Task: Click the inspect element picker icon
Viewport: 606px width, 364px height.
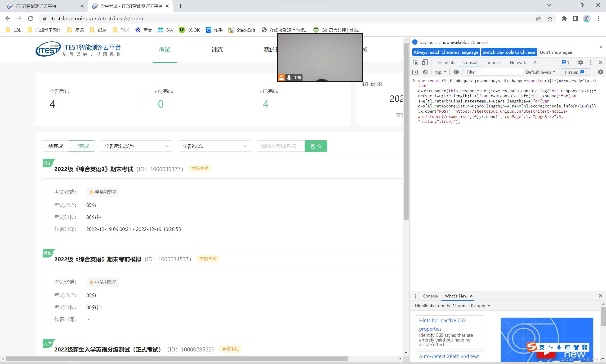Action: pos(415,62)
